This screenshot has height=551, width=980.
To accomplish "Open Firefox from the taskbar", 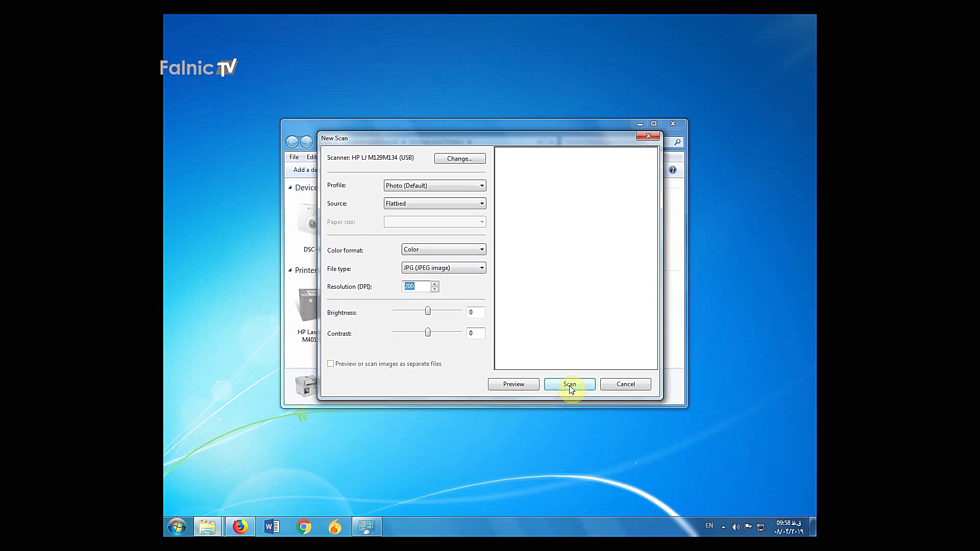I will [240, 527].
